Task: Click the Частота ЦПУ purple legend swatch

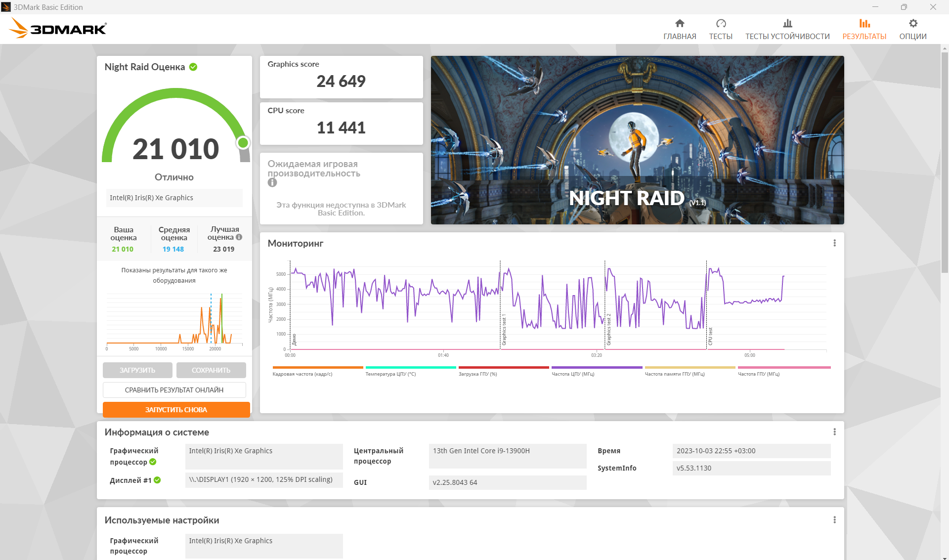Action: coord(597,367)
